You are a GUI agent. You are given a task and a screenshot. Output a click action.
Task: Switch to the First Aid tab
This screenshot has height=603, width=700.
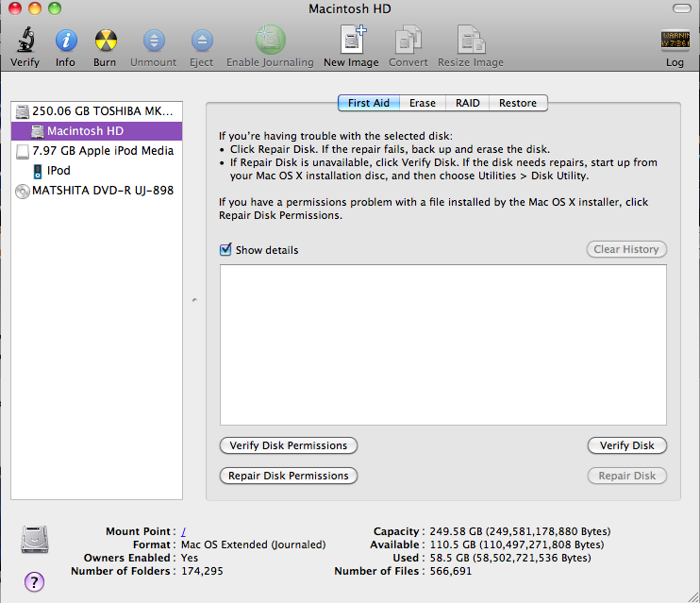coord(369,103)
